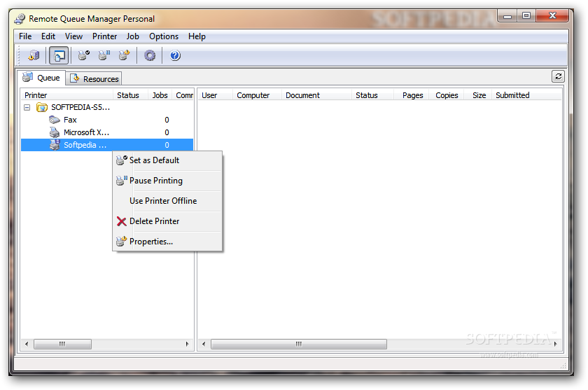Click Set as Default printer toolbar icon
The image size is (588, 390).
(83, 55)
